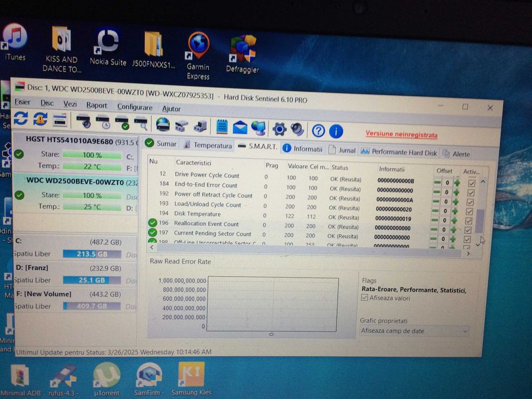Open the blue notepad report icon
The width and height of the screenshot is (532, 399).
coord(222,127)
